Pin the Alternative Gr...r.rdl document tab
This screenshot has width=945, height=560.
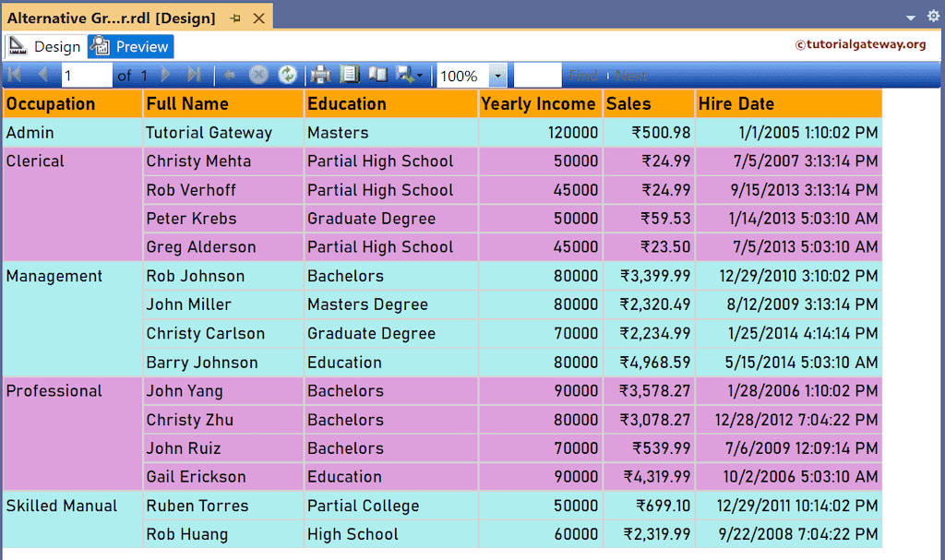[x=235, y=18]
